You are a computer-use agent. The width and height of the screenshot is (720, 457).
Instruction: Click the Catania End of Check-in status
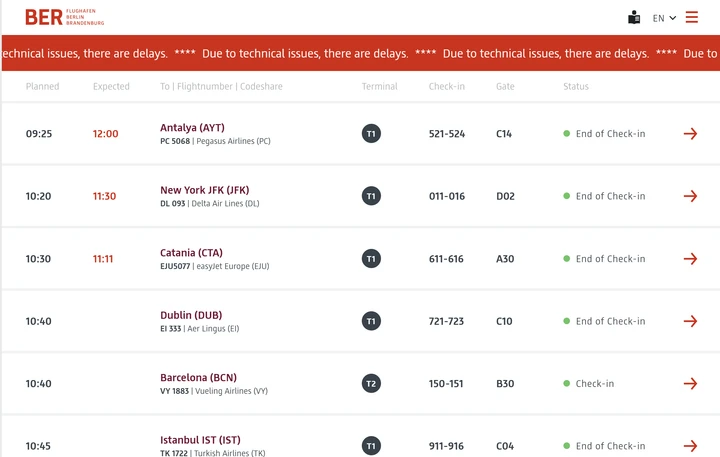click(x=610, y=259)
